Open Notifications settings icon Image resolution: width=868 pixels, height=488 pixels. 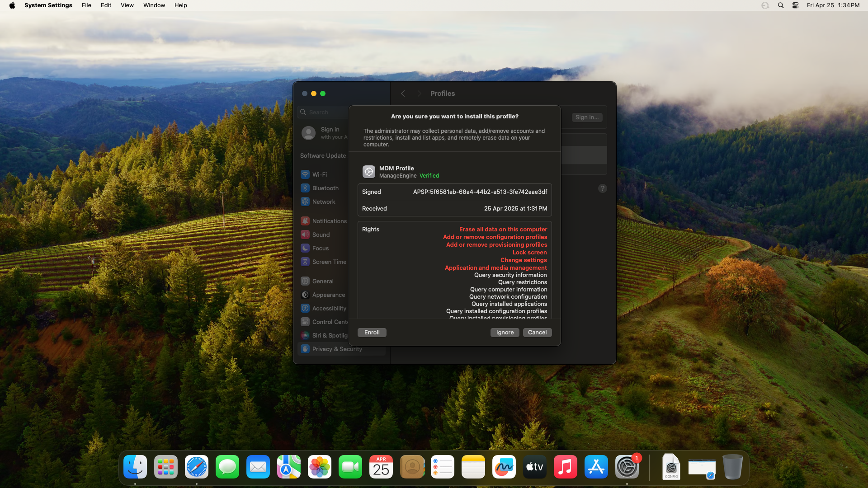305,221
